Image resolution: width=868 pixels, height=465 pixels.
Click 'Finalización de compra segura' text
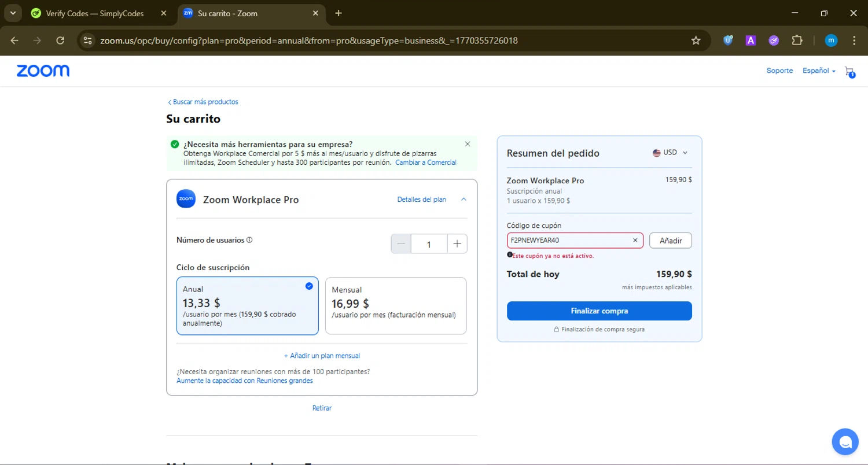click(x=602, y=329)
